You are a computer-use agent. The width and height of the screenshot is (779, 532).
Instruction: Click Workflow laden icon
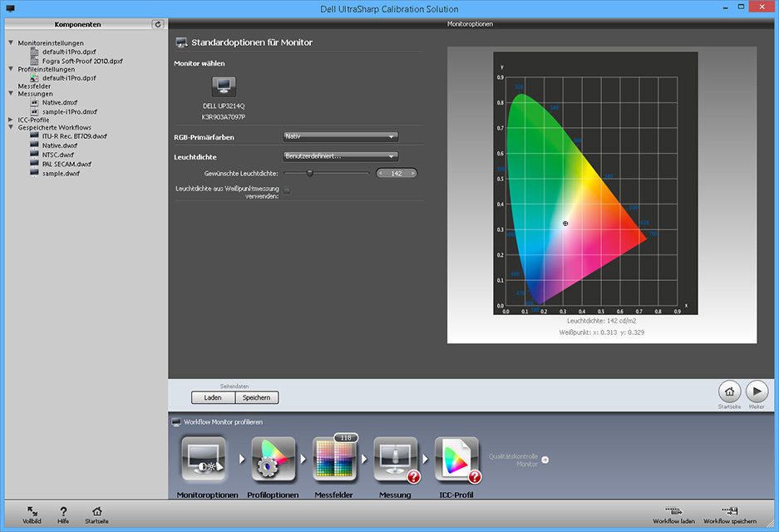pyautogui.click(x=673, y=511)
